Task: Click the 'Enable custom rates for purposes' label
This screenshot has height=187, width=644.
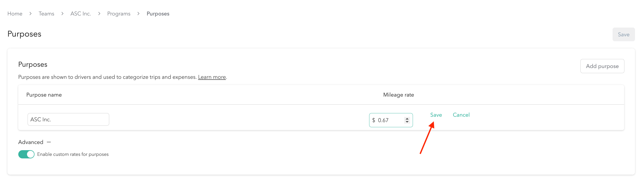Action: coord(73,154)
